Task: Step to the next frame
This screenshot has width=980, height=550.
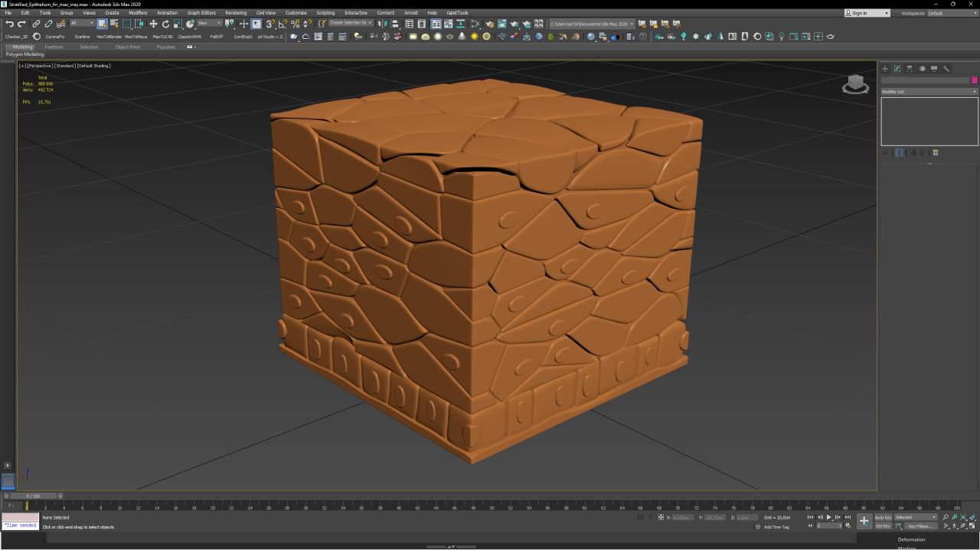Action: click(838, 517)
